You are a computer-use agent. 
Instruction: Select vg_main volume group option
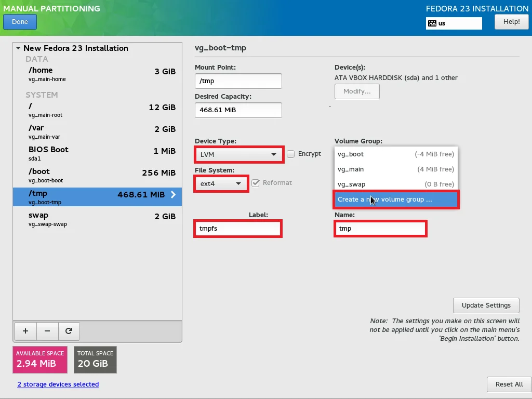[x=395, y=169]
